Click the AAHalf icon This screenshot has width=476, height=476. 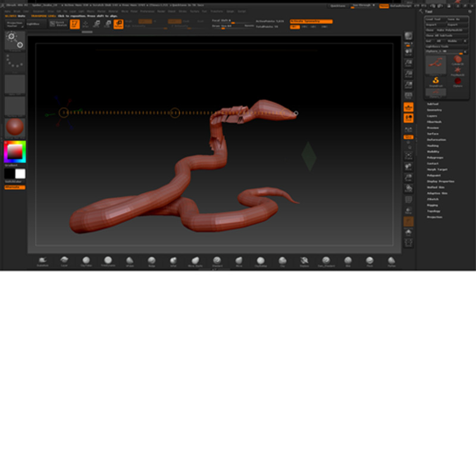(x=409, y=85)
